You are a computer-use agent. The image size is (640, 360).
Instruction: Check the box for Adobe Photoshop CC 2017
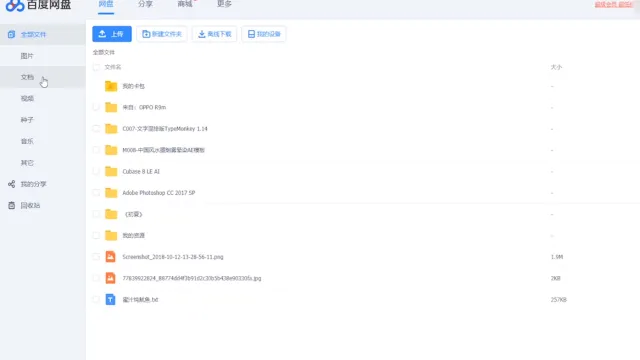tap(96, 193)
